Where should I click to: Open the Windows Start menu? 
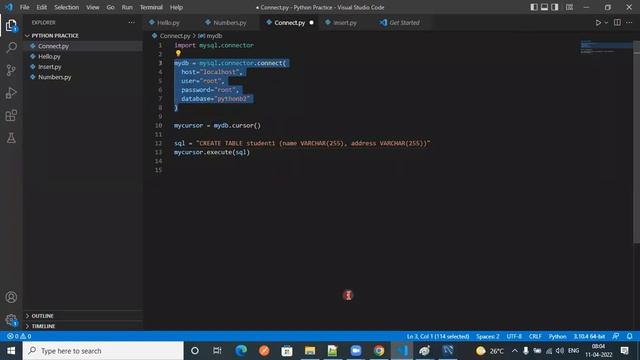pos(11,351)
